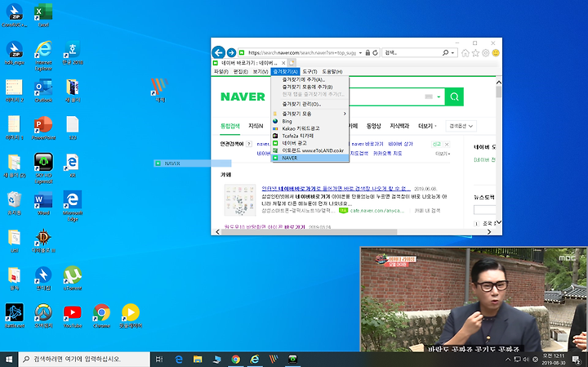Open the 보기(V) menu
This screenshot has height=367, width=588.
(261, 72)
